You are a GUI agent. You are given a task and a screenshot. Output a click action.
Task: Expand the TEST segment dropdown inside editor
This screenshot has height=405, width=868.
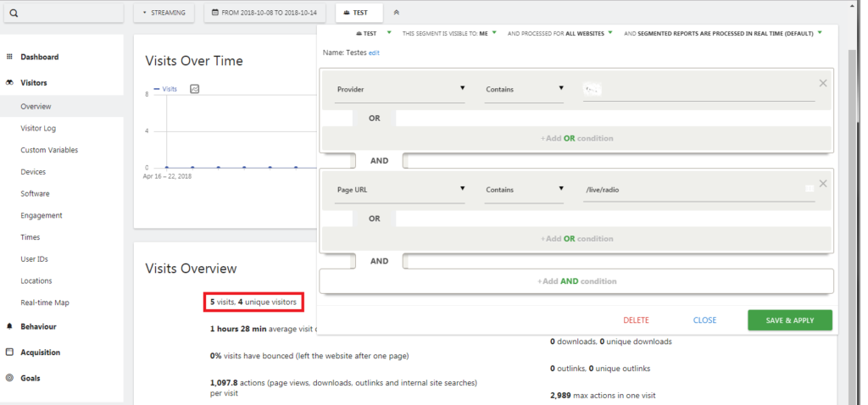click(373, 33)
